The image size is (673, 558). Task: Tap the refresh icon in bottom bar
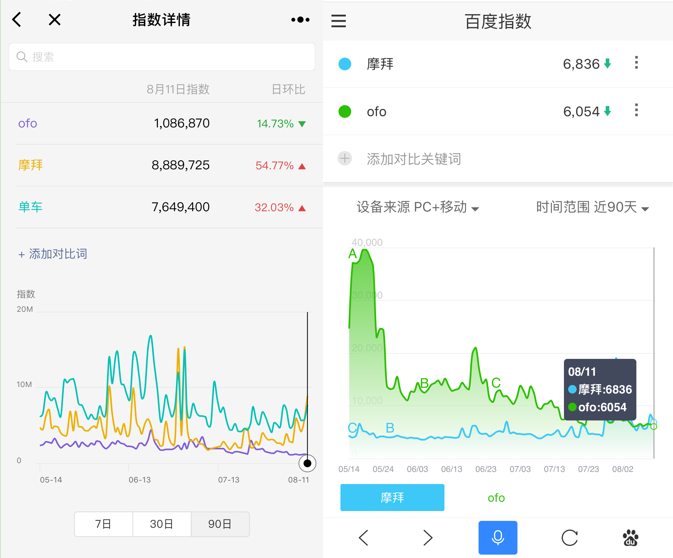(x=570, y=537)
